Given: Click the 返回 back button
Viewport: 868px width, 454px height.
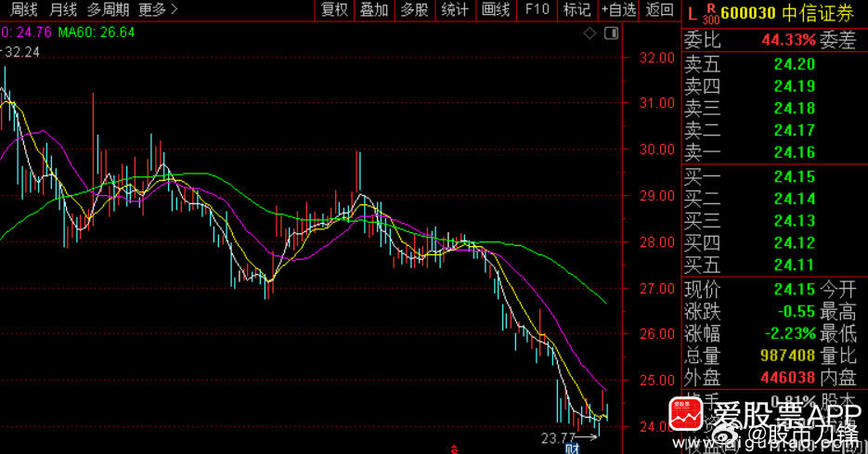Looking at the screenshot, I should click(659, 9).
